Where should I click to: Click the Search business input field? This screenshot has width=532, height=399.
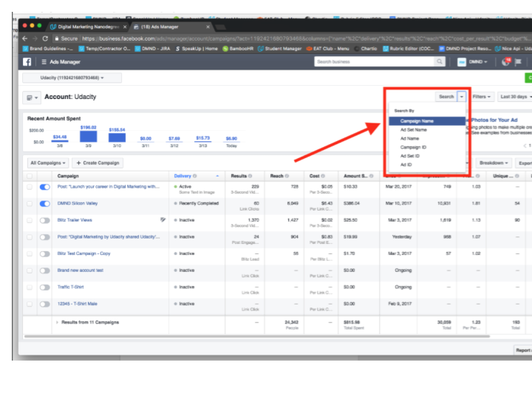click(374, 62)
